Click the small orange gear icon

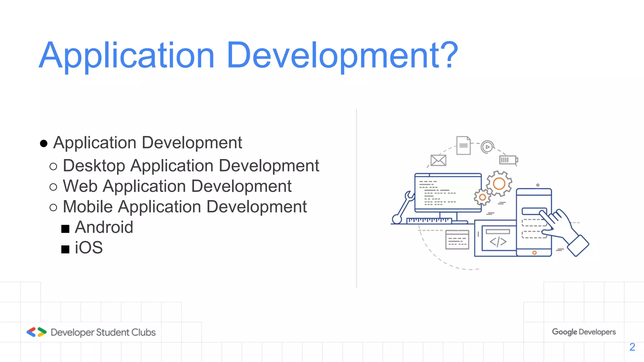[482, 197]
